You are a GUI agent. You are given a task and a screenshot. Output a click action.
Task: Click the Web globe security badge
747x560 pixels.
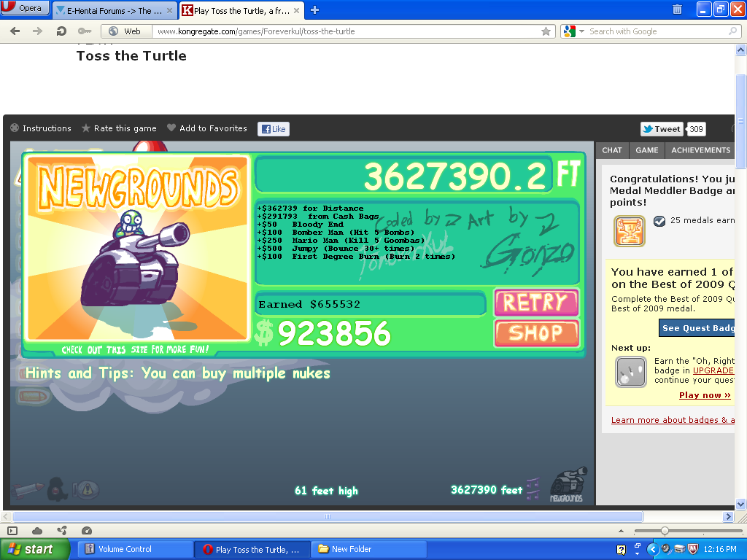coord(127,31)
